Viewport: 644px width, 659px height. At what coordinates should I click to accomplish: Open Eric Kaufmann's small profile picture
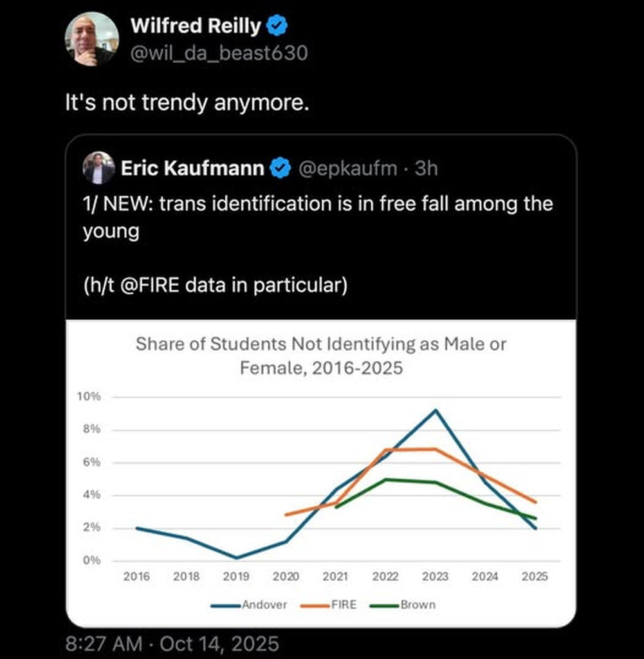point(98,169)
